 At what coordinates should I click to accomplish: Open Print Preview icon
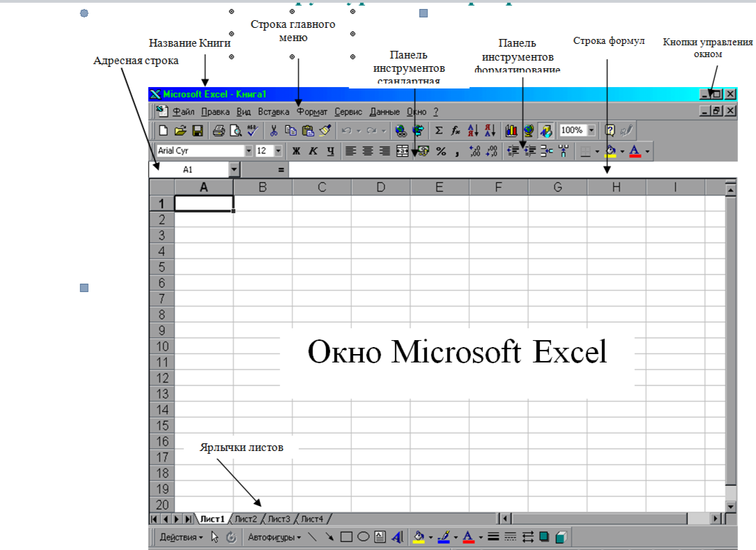236,130
